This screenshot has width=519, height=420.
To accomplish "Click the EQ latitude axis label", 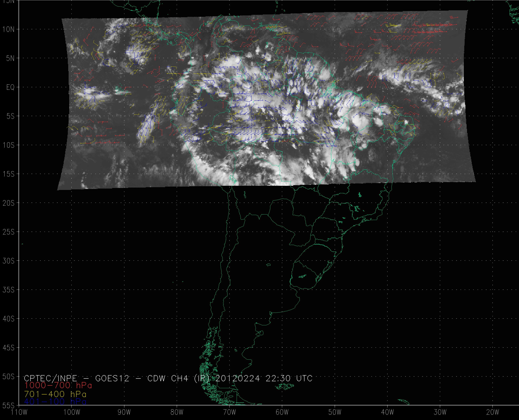I will pos(10,87).
